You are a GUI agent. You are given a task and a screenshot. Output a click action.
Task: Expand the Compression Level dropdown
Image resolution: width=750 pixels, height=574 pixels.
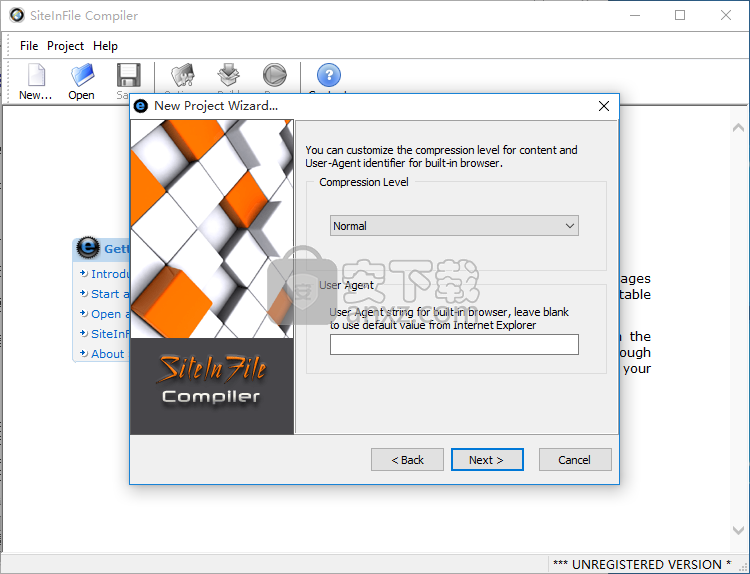(454, 226)
